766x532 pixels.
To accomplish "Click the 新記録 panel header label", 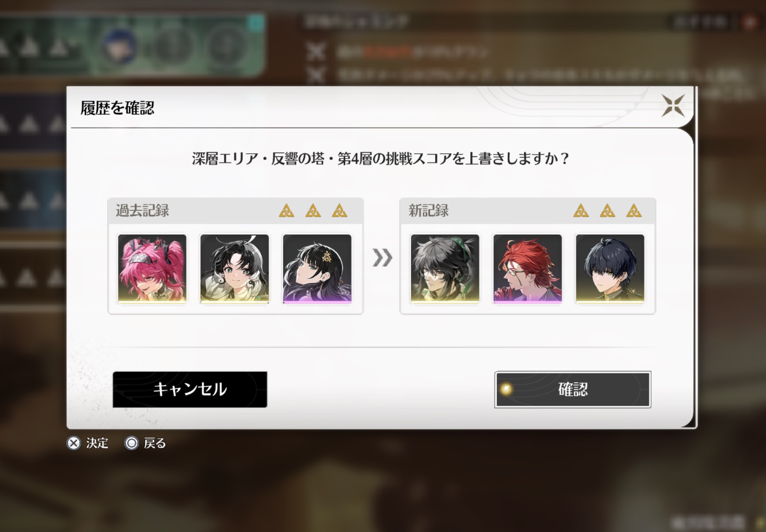I will [429, 211].
